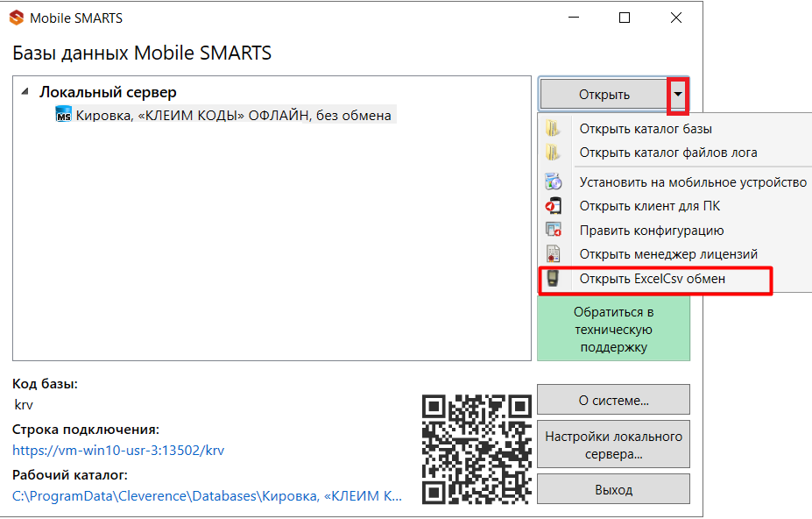
Task: Select the Кировка, «КЛЕИМ КОДЫ» ОФЛАЙН database entry
Action: click(226, 115)
